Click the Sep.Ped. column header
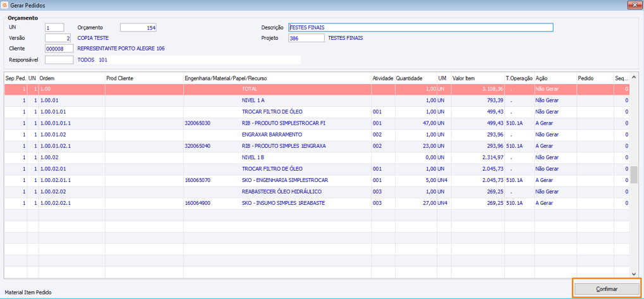Viewport: 644px width, 299px height. [16, 78]
